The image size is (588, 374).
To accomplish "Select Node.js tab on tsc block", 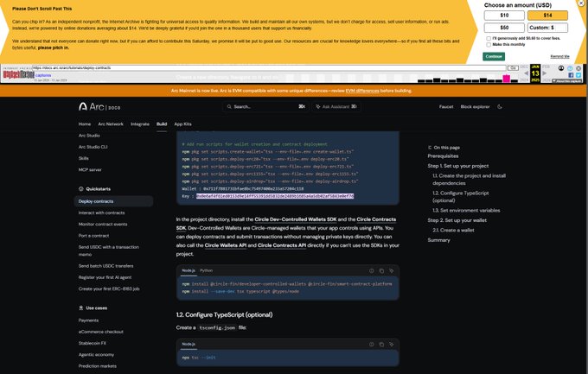I will (x=189, y=344).
